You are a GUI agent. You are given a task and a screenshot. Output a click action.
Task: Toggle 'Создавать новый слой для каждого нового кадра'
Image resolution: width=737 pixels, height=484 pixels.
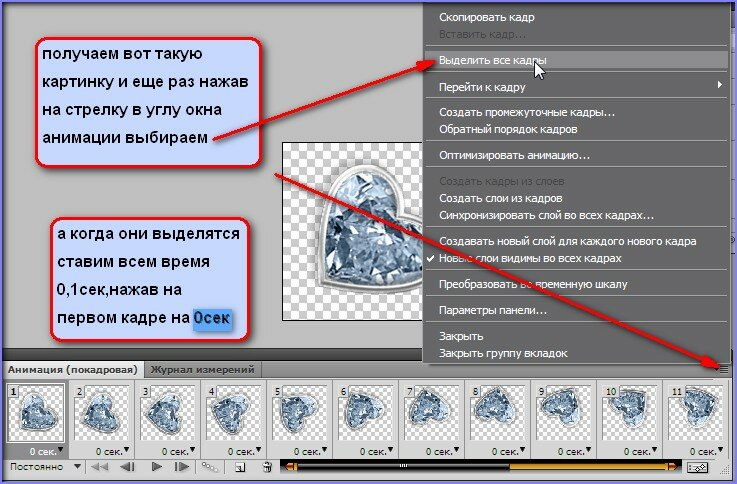(x=567, y=242)
